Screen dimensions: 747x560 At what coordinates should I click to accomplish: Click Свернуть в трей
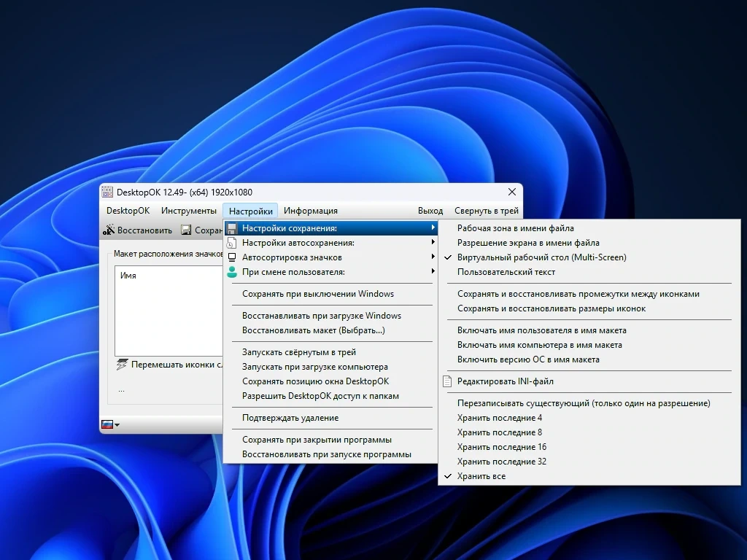(487, 211)
